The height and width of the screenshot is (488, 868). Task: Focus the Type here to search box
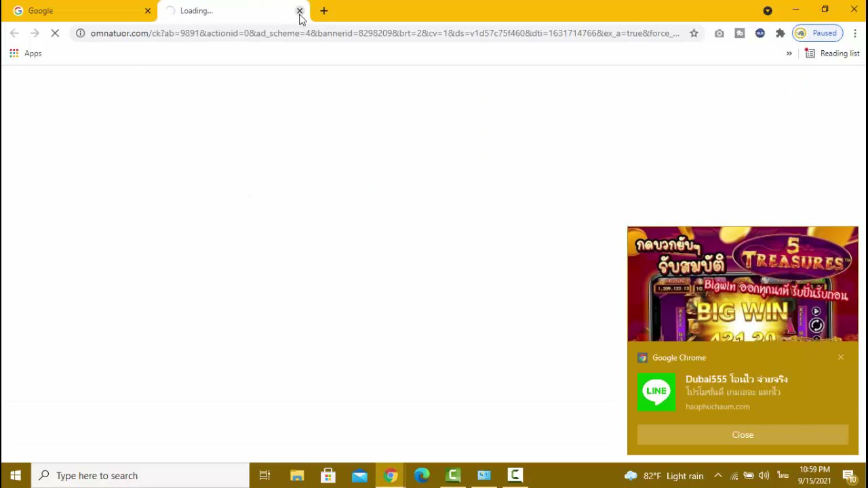pos(141,476)
